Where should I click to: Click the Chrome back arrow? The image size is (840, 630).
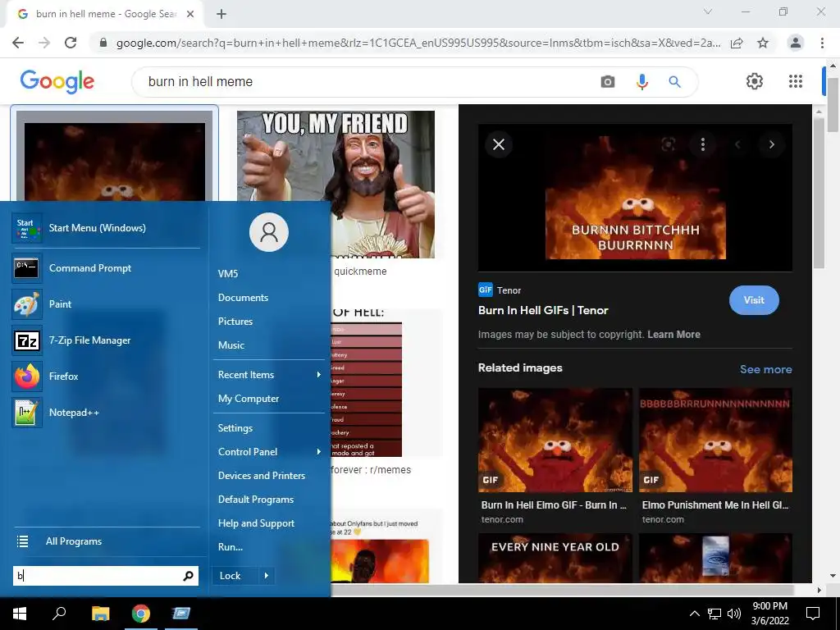[x=18, y=43]
